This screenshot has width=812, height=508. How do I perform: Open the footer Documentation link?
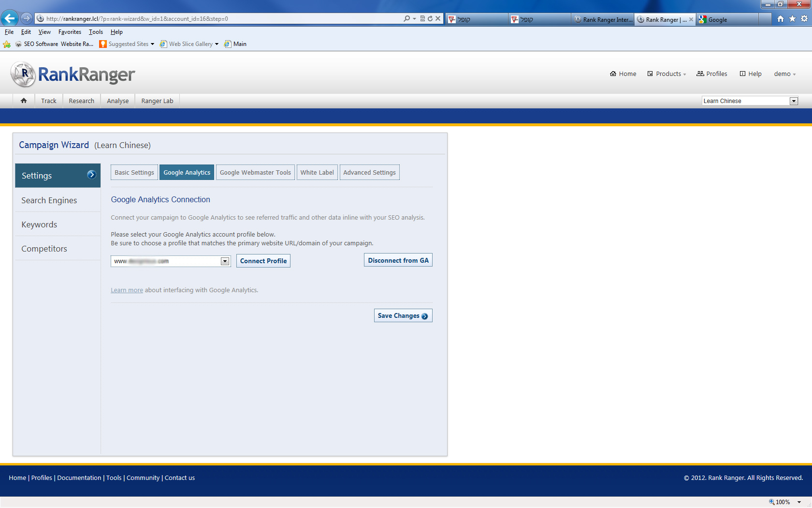click(x=79, y=478)
